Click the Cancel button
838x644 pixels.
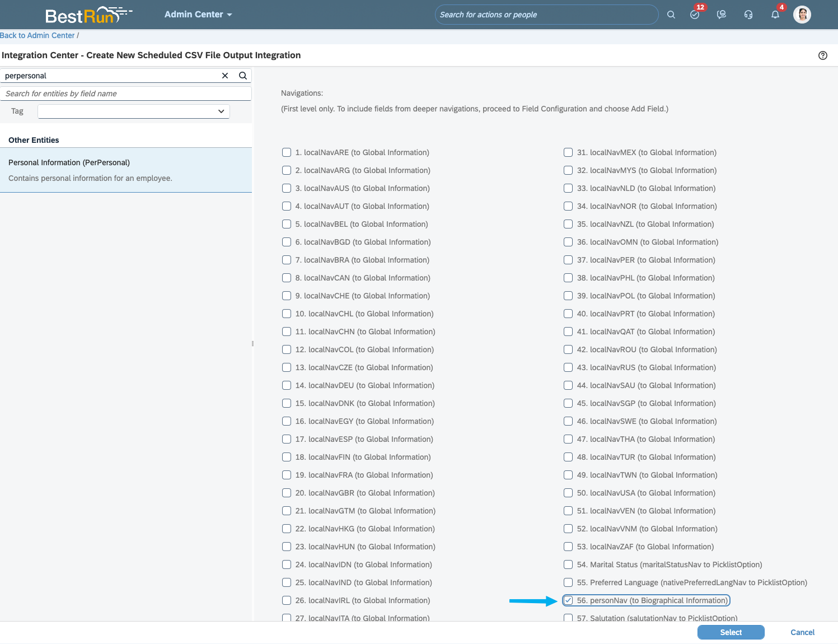coord(802,632)
